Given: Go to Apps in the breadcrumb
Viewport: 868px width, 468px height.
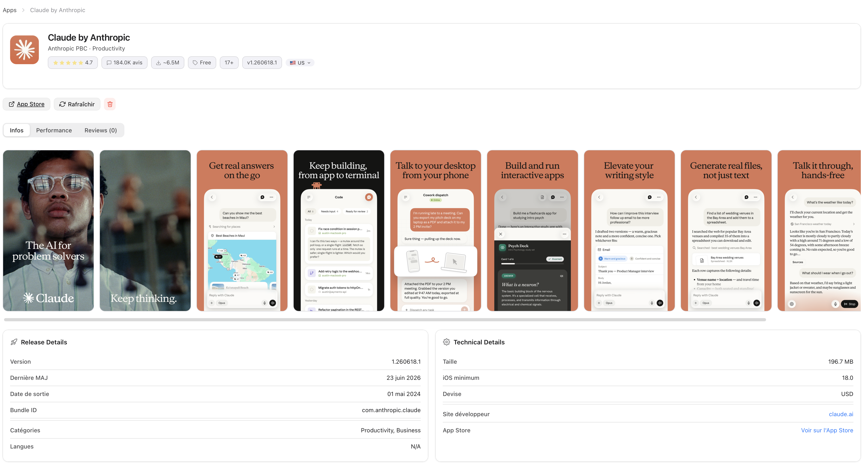Looking at the screenshot, I should click(x=9, y=10).
